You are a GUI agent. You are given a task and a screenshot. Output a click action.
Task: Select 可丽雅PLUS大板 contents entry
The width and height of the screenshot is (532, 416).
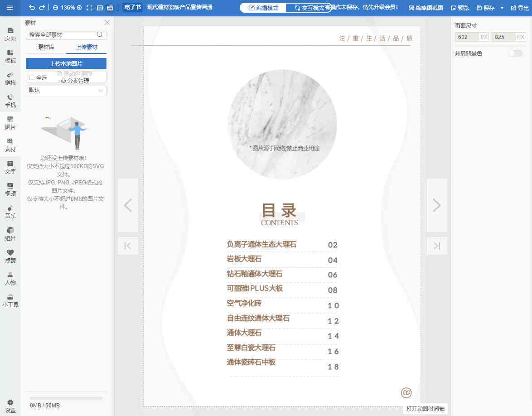tap(255, 288)
